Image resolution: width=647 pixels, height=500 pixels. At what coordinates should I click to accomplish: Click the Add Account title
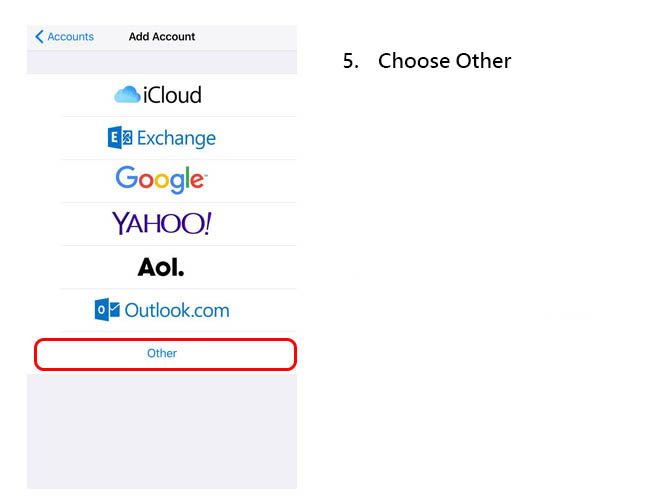tap(162, 37)
